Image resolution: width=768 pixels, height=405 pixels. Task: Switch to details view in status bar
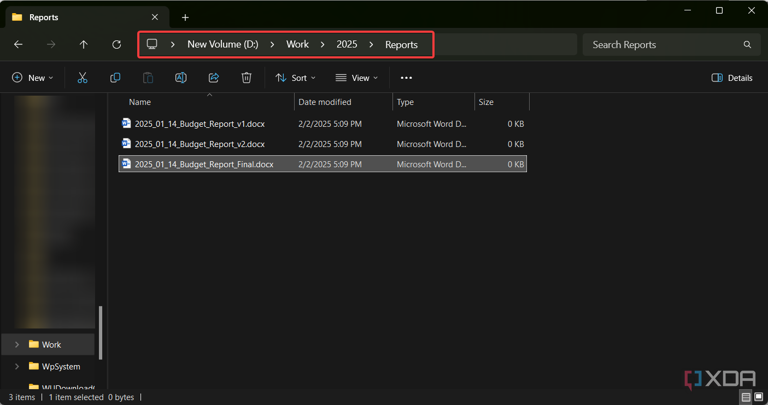click(746, 397)
